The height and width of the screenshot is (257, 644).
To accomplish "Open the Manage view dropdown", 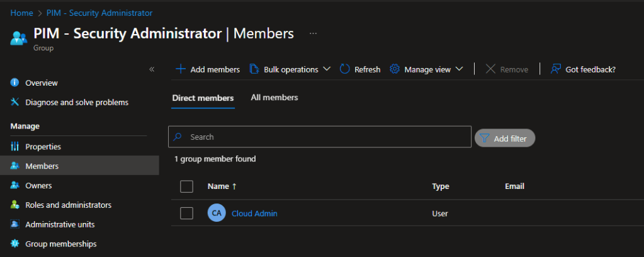I will pos(427,69).
